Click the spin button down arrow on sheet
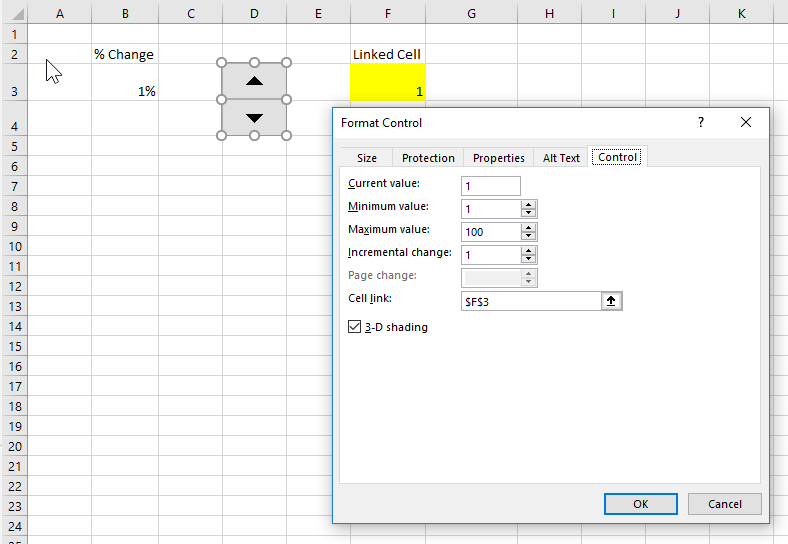Image resolution: width=788 pixels, height=544 pixels. pos(254,118)
